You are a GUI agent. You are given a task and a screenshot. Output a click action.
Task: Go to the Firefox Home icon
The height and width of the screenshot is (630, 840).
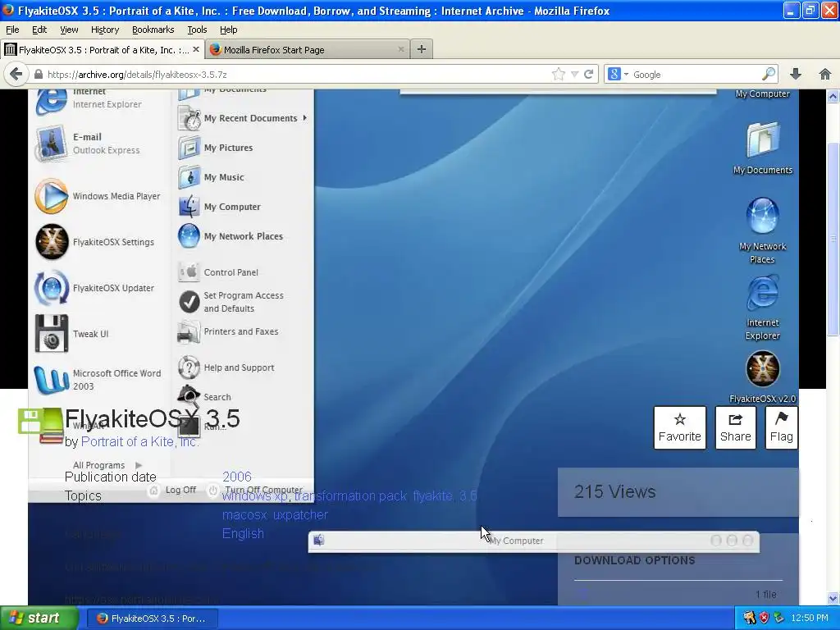coord(825,74)
